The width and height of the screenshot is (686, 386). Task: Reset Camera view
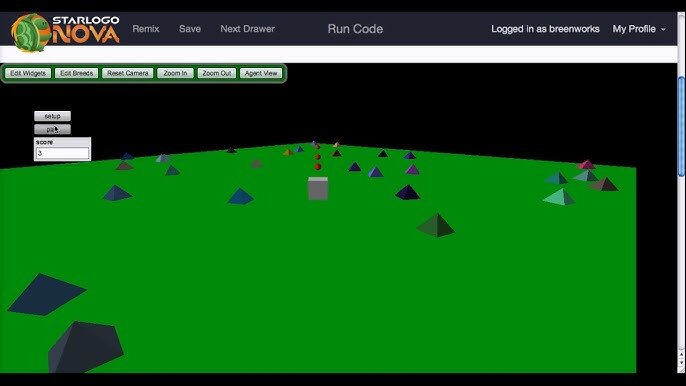(x=128, y=73)
